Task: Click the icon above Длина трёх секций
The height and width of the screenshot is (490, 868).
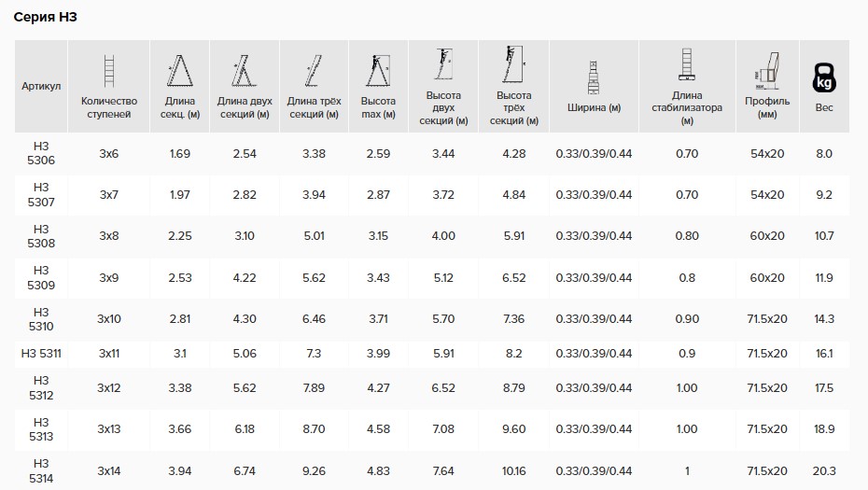Action: [314, 71]
